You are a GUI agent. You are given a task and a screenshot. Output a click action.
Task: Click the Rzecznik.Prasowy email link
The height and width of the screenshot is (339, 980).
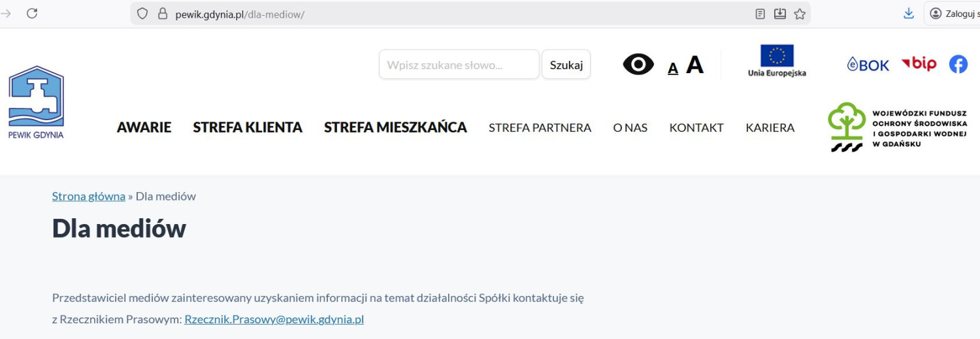[274, 319]
